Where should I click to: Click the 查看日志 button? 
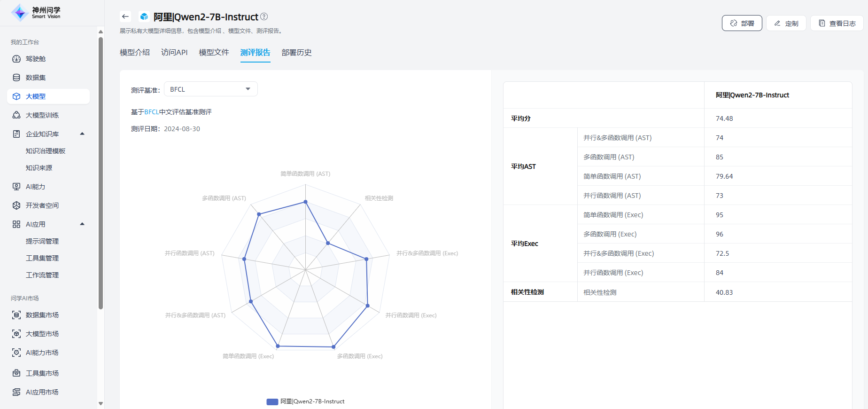tap(837, 23)
